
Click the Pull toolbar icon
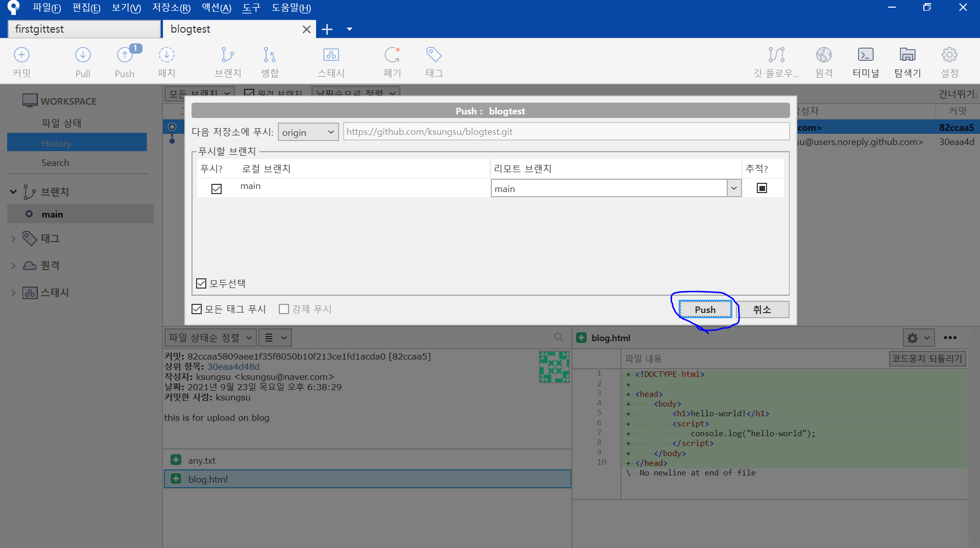pos(83,55)
